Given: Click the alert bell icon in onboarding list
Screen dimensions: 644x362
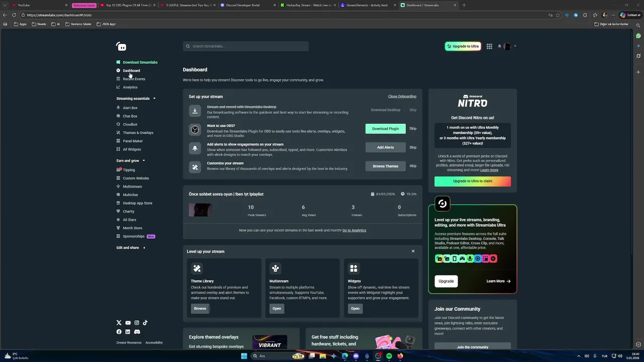Looking at the screenshot, I should [195, 148].
